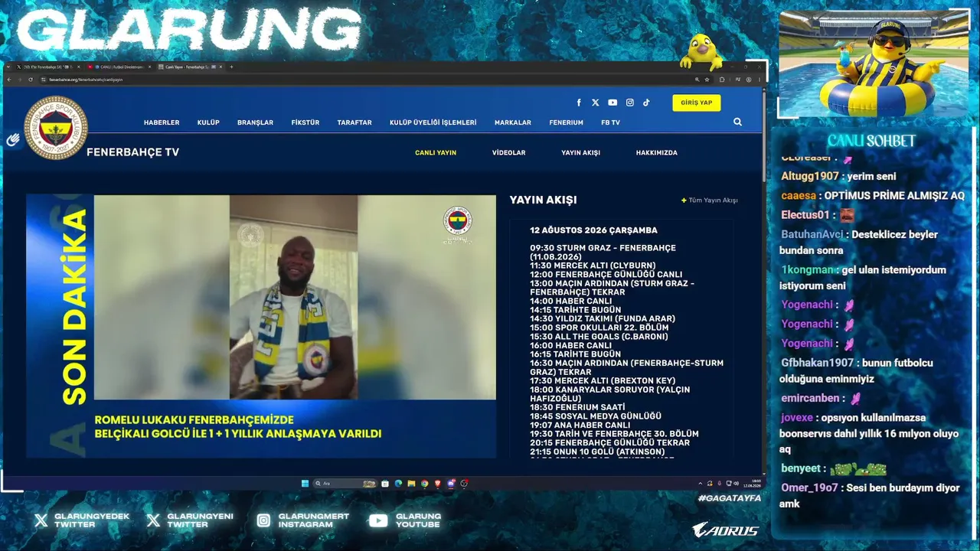Click the Windows taskbar search box

point(345,484)
